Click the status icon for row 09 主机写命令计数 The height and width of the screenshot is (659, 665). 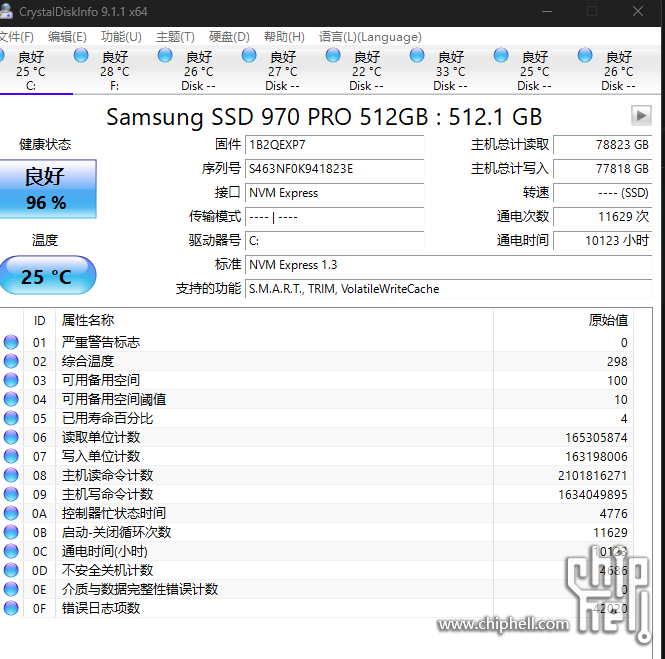pyautogui.click(x=11, y=494)
